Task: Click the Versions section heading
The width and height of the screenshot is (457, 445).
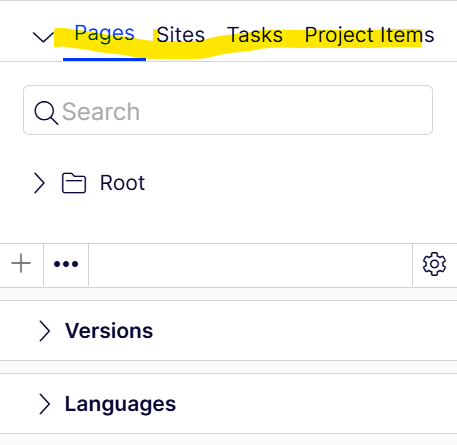Action: tap(109, 331)
